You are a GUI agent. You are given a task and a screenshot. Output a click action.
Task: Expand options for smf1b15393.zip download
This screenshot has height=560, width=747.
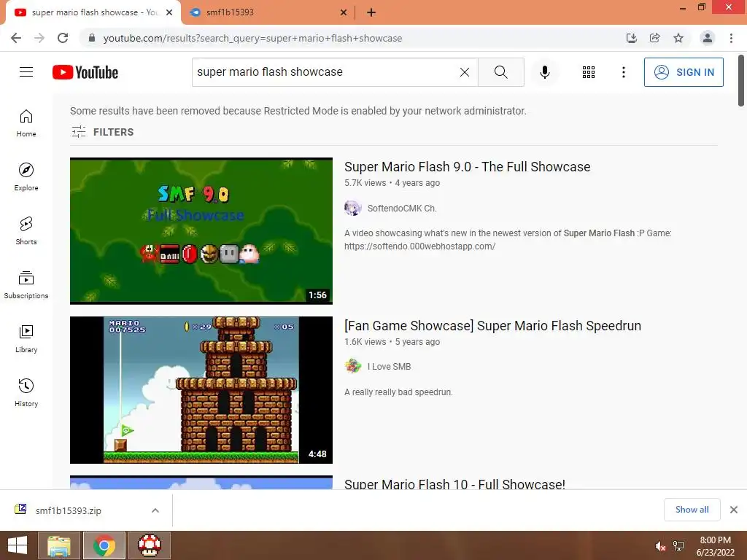155,510
